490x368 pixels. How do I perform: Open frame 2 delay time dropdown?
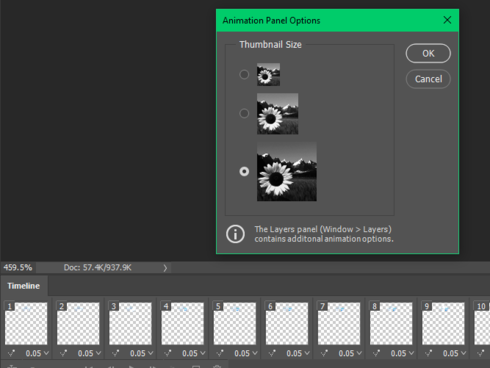(x=89, y=353)
